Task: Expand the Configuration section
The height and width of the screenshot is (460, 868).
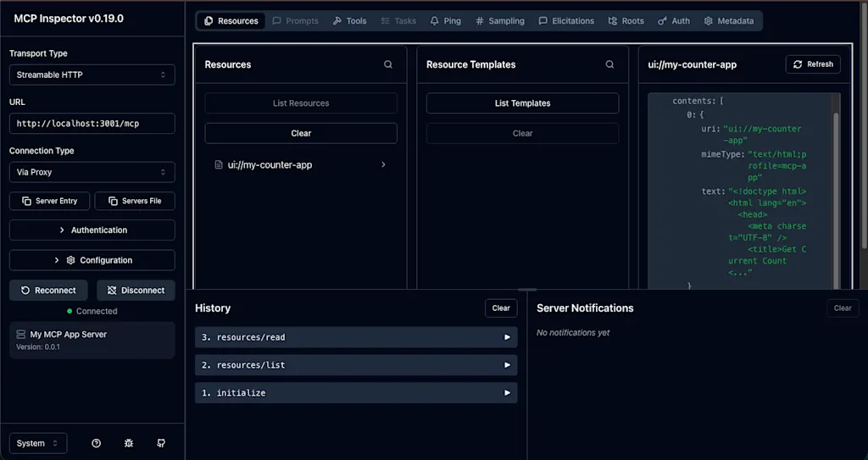Action: point(92,260)
